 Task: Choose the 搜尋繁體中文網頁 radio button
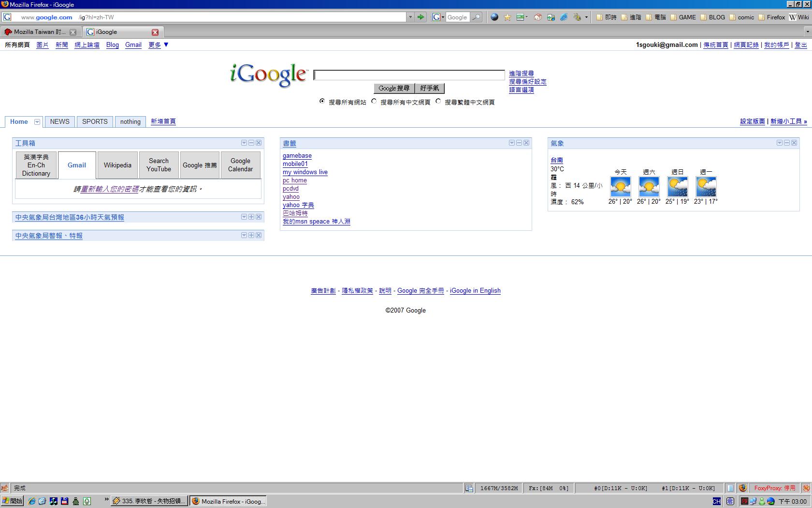pos(438,101)
